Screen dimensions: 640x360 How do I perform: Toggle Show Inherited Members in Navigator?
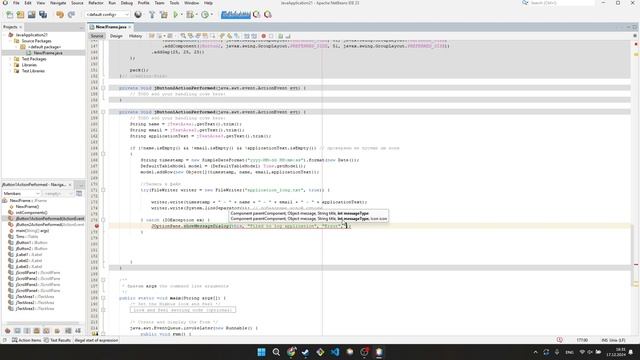pos(7,331)
